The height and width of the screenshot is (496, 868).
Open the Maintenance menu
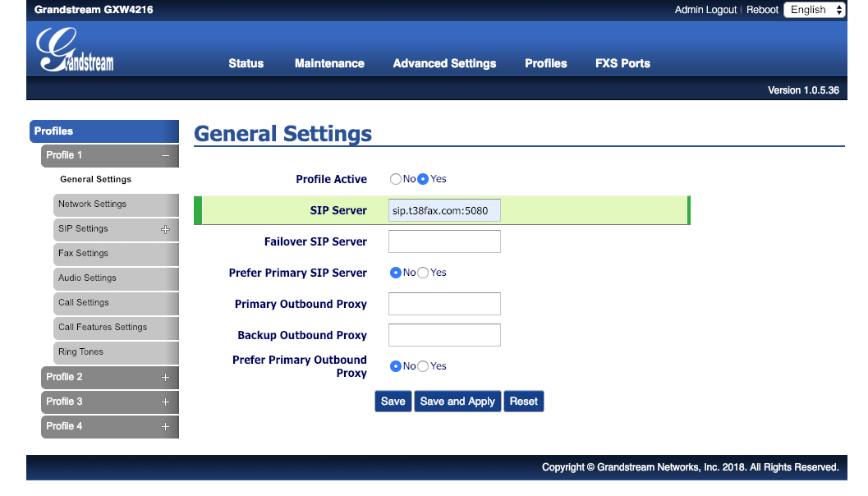coord(329,64)
